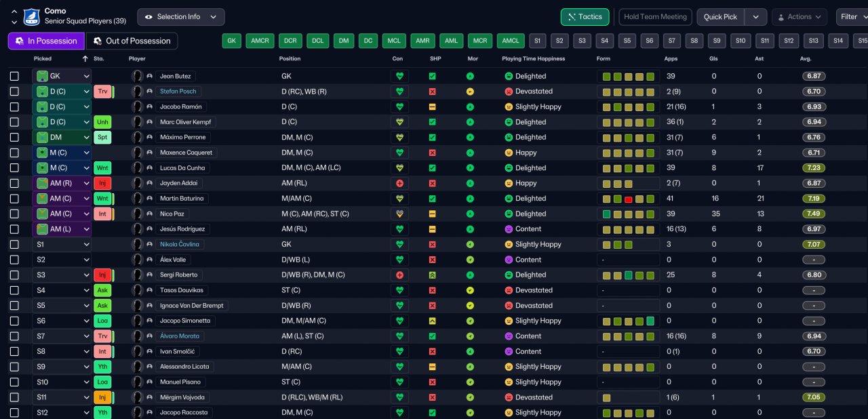Click Martin Baturina's form color squares

[x=628, y=199]
